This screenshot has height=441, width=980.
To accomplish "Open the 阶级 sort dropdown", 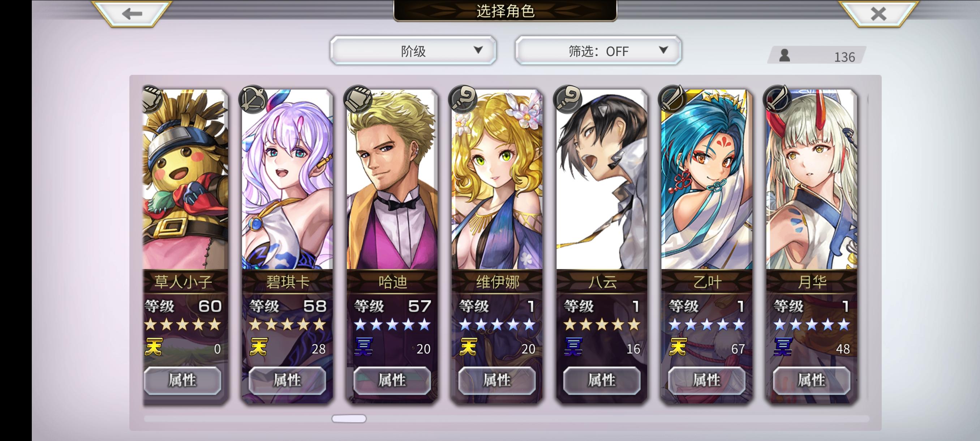I will click(x=413, y=51).
